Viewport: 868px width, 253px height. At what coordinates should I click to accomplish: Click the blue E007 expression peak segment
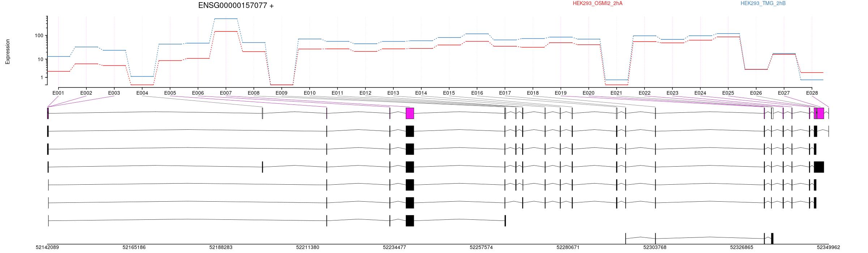pyautogui.click(x=226, y=18)
